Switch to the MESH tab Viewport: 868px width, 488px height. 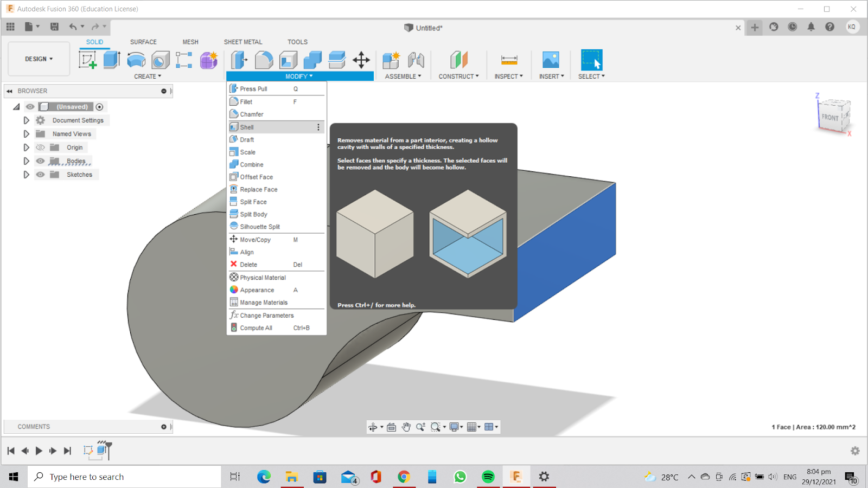pyautogui.click(x=190, y=42)
